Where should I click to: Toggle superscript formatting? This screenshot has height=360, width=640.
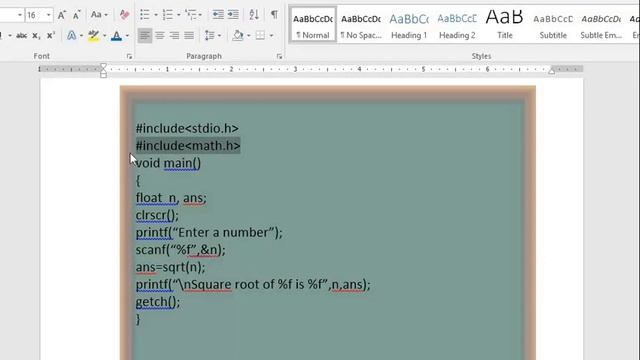coord(50,36)
